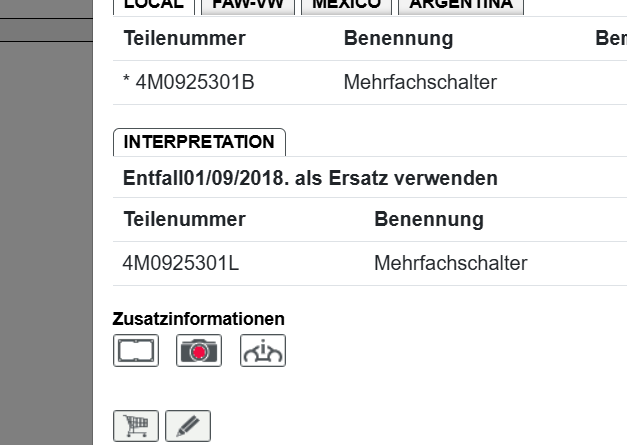Open the FAW-VW tab

(x=248, y=5)
